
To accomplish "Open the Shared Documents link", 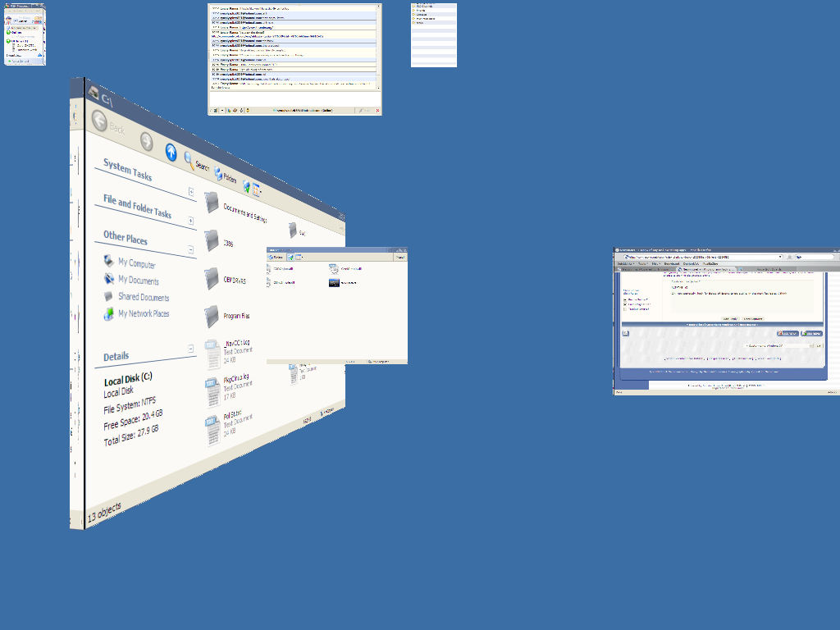I will coord(143,297).
